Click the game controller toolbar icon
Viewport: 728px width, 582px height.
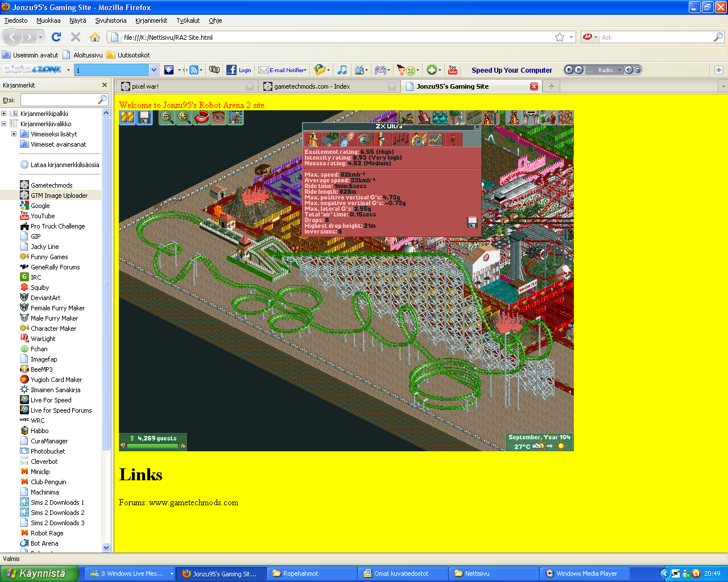[x=380, y=70]
